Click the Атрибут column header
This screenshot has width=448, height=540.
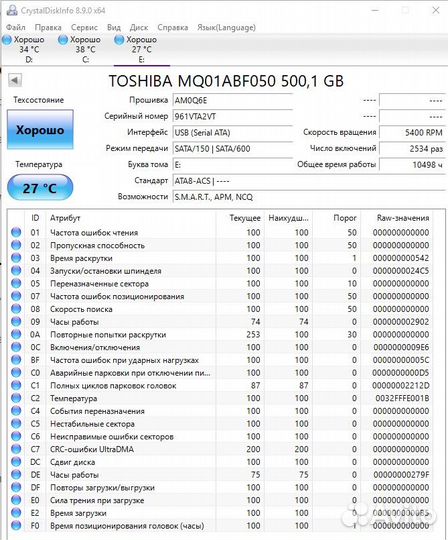[x=65, y=218]
